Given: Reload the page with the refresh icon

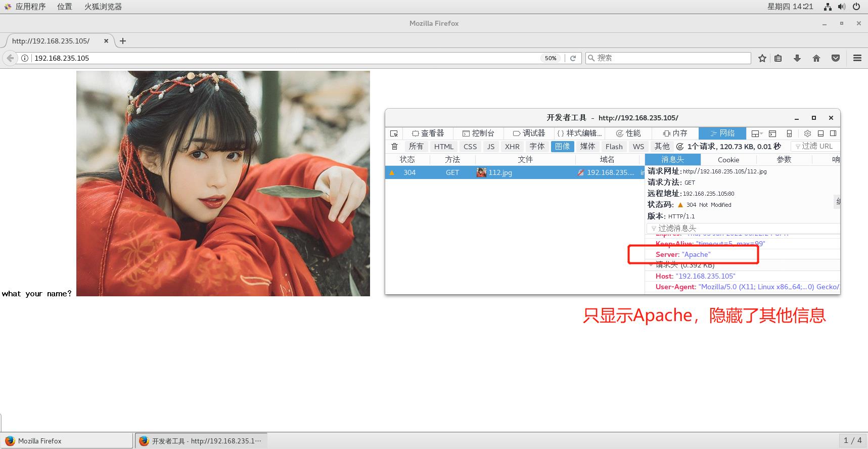Looking at the screenshot, I should pos(573,58).
